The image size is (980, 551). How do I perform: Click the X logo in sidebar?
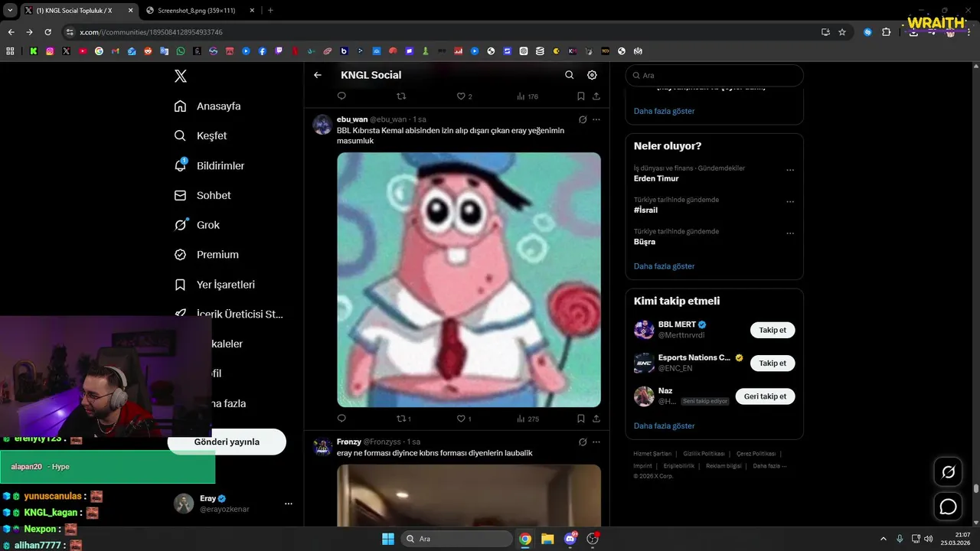tap(180, 76)
